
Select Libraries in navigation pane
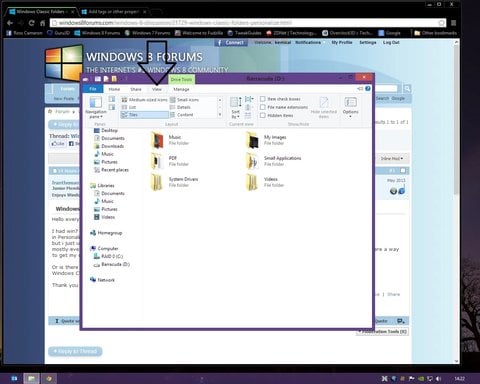(x=102, y=186)
